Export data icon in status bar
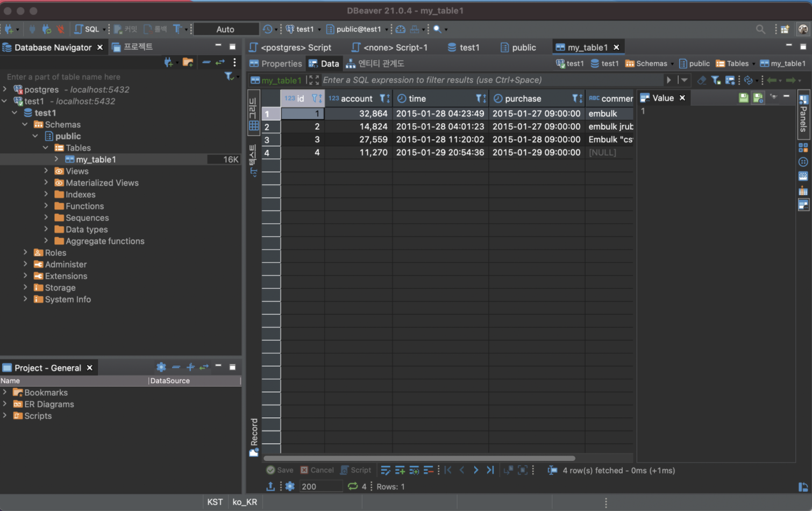Image resolution: width=812 pixels, height=511 pixels. point(270,486)
